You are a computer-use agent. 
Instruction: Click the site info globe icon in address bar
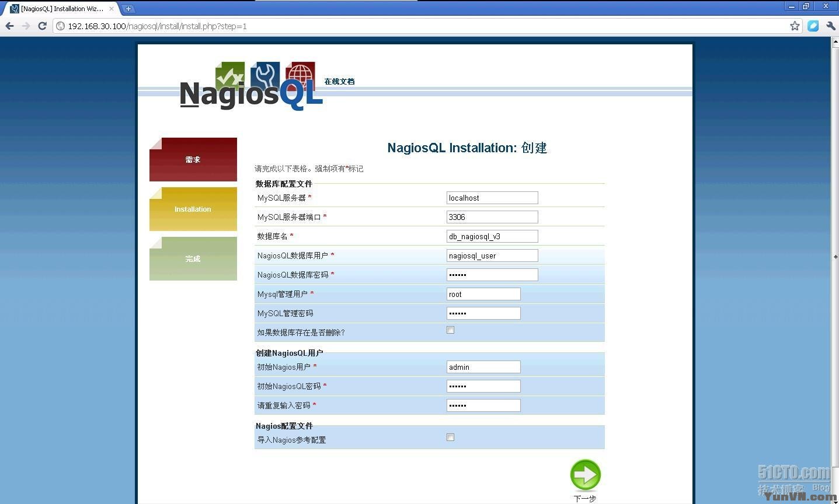60,26
